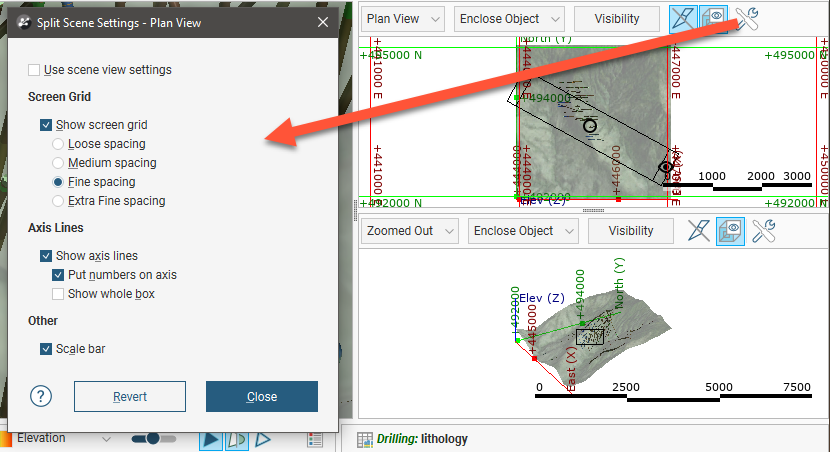Open Enclose Object dropdown in Plan View pane

click(509, 19)
